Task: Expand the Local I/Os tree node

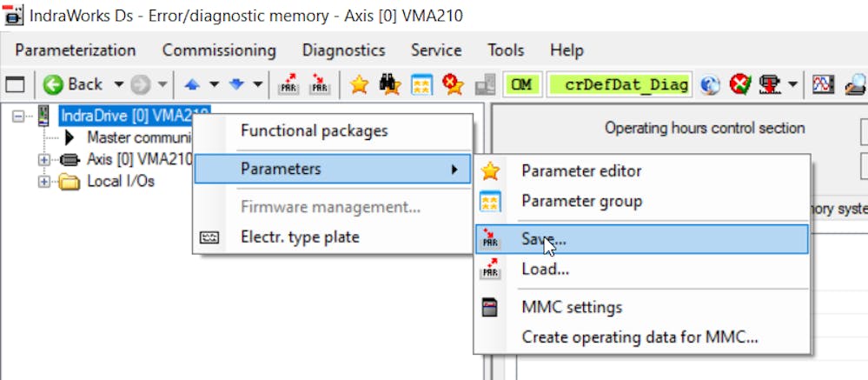Action: (x=44, y=182)
